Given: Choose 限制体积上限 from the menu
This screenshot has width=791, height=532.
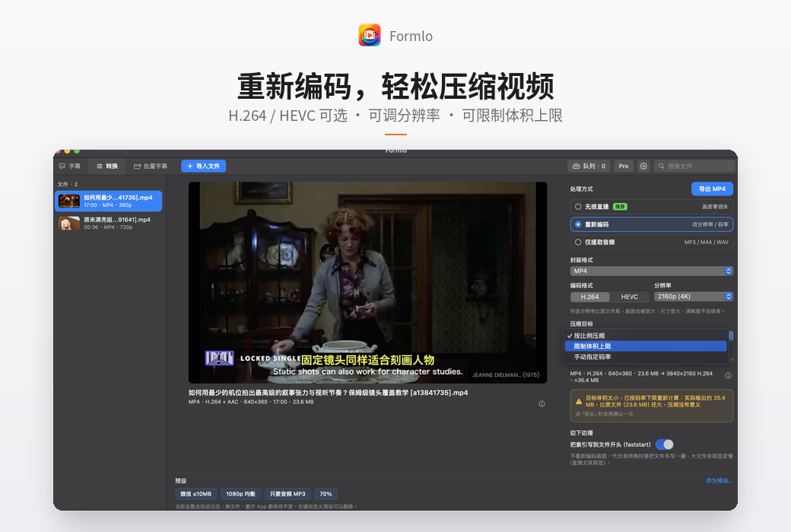Looking at the screenshot, I should tap(646, 346).
